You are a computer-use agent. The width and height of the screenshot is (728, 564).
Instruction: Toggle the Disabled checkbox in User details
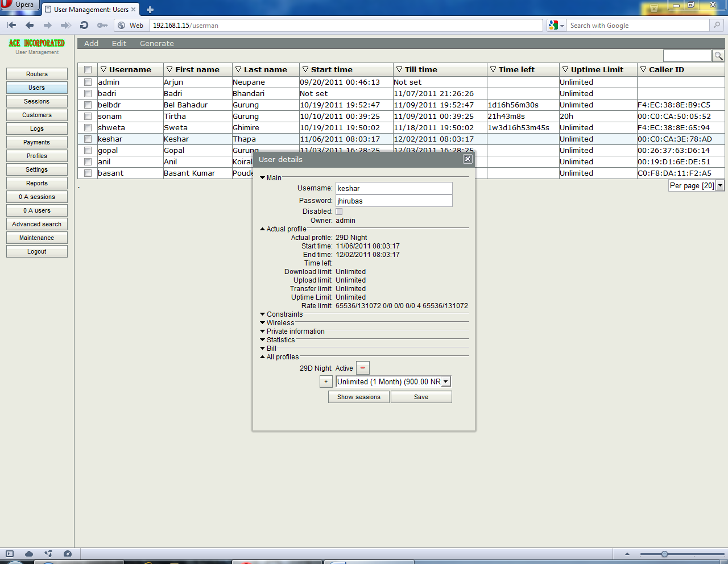339,212
